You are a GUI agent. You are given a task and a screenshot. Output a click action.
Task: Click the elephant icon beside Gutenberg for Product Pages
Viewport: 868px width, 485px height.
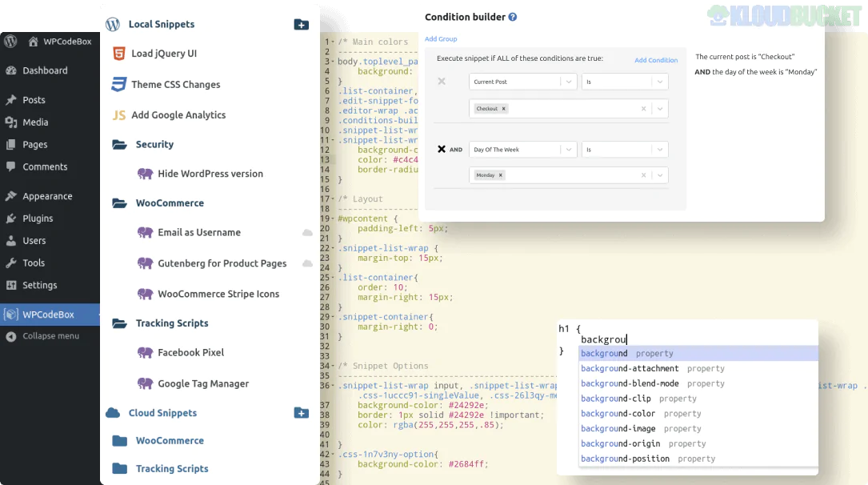145,263
